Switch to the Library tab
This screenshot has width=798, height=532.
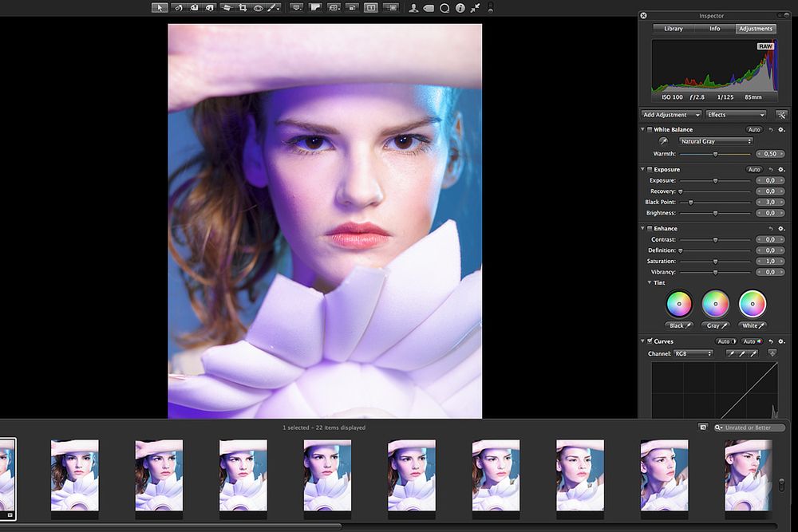[x=674, y=29]
